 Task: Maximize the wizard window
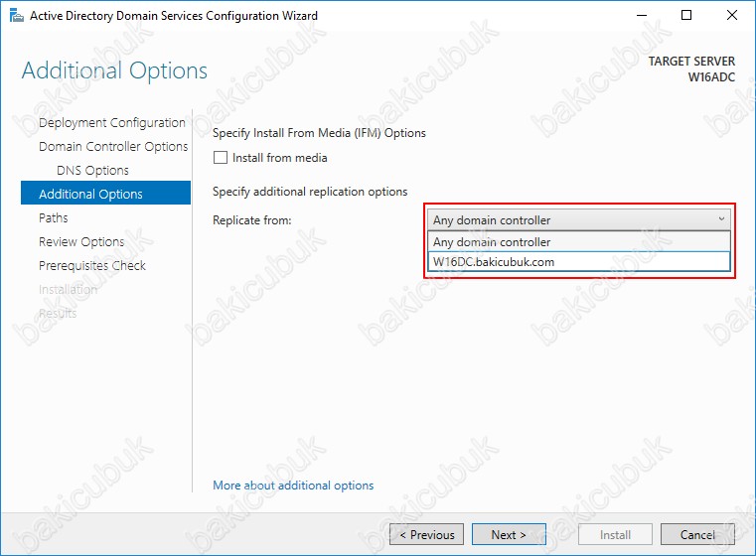click(686, 16)
